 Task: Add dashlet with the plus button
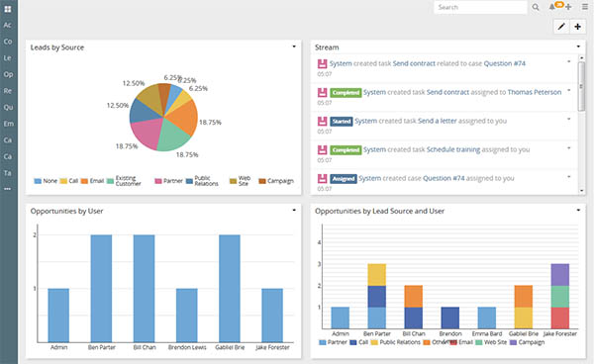[x=578, y=27]
